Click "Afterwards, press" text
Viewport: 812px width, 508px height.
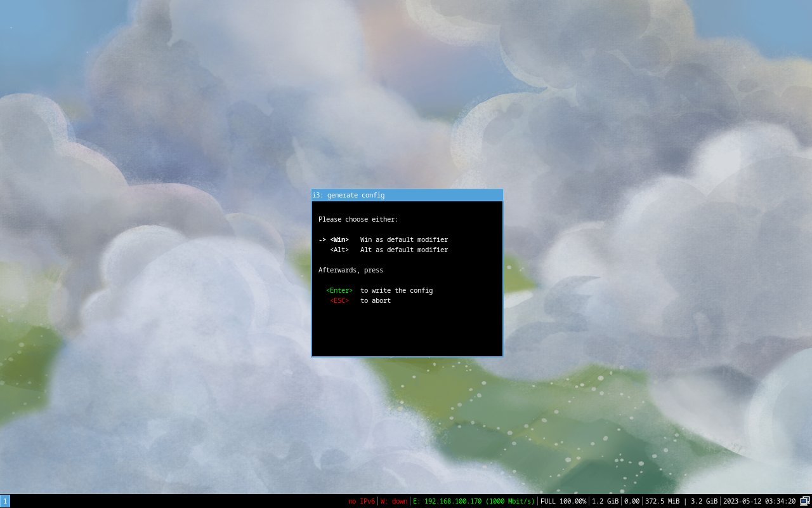pyautogui.click(x=351, y=271)
